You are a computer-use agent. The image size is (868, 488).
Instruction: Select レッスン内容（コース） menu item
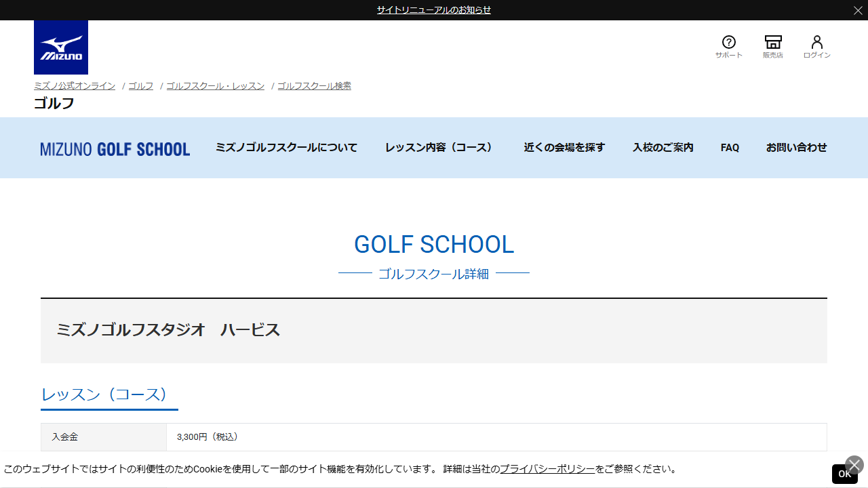pyautogui.click(x=441, y=148)
